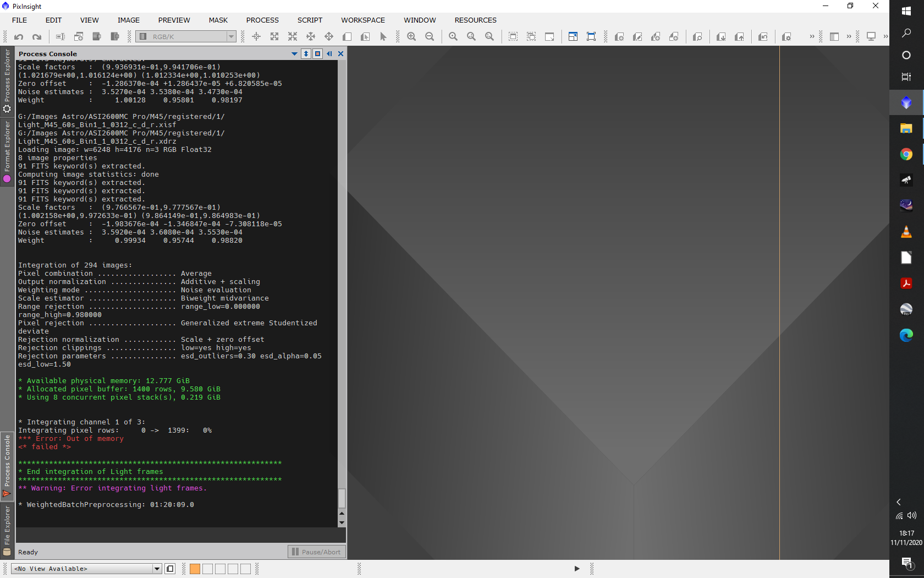
Task: Select the pointer arrow tool icon
Action: click(x=383, y=37)
